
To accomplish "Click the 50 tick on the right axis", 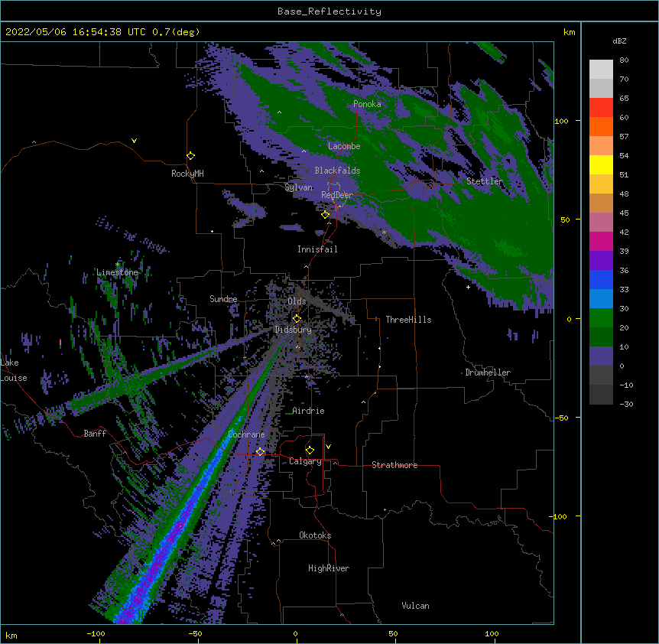I will (565, 220).
